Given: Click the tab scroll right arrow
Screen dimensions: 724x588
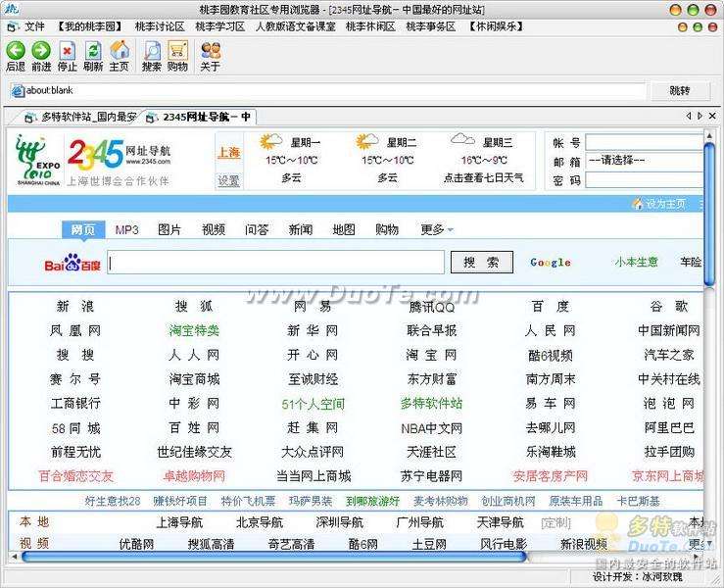Looking at the screenshot, I should coord(700,116).
